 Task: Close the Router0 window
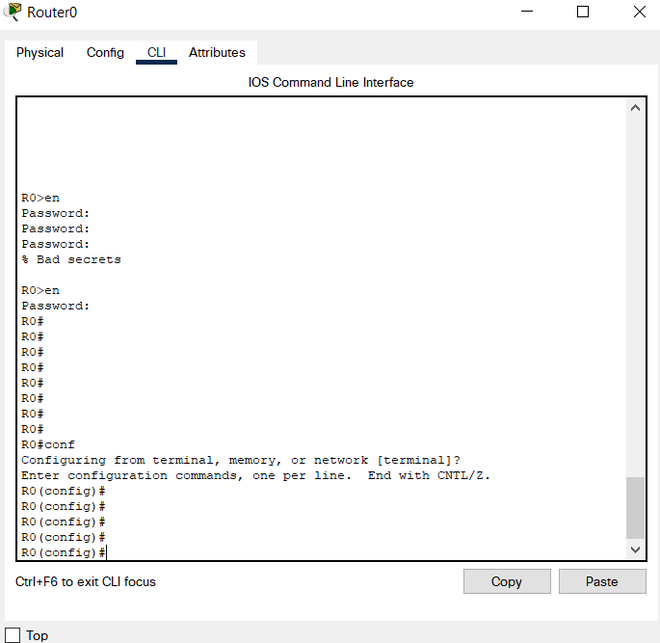(638, 12)
